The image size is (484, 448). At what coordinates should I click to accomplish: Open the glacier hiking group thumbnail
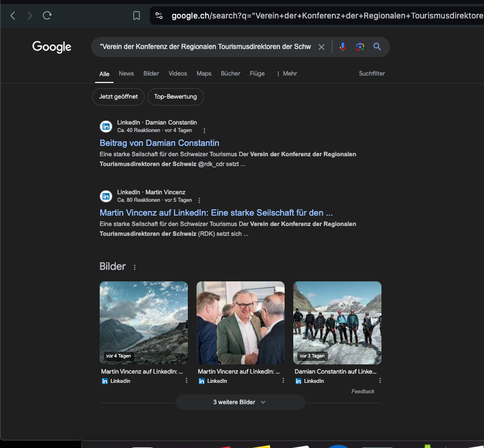(337, 322)
